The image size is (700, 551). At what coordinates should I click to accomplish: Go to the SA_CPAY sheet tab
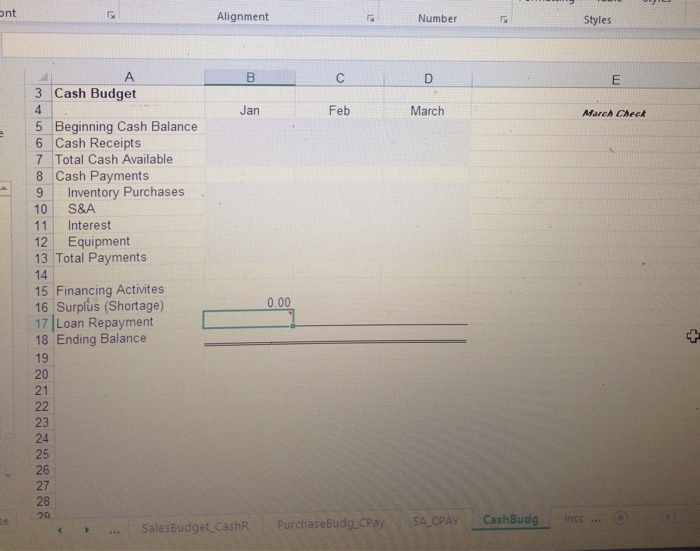(436, 521)
